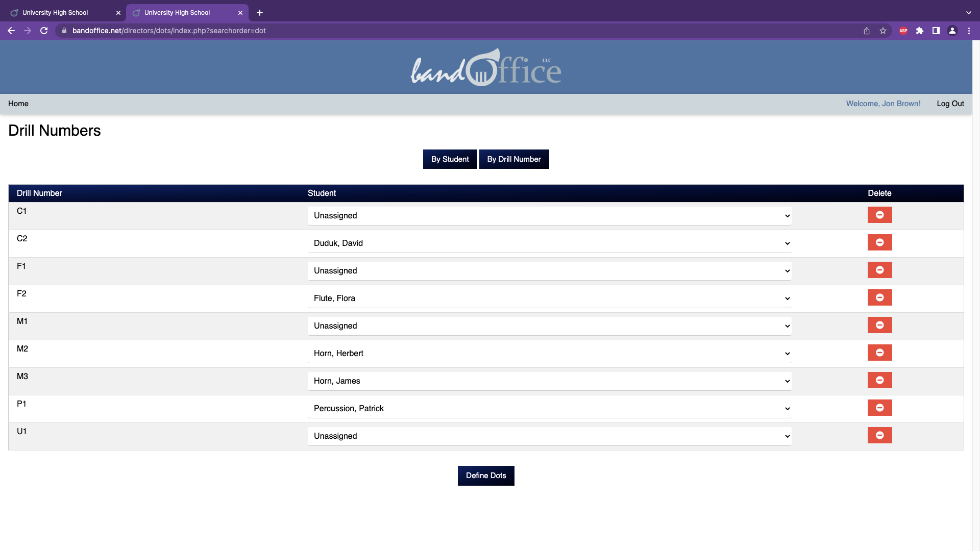
Task: Delete the U1 drill number
Action: tap(879, 435)
